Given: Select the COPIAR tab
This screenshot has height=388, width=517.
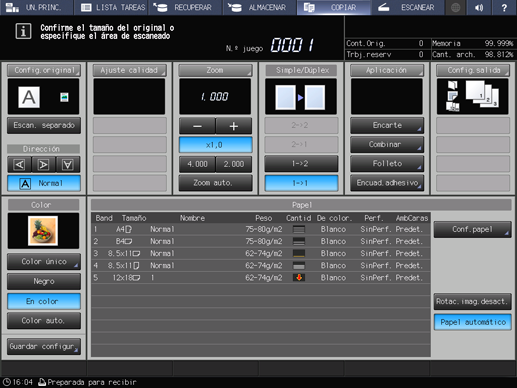Looking at the screenshot, I should 334,7.
